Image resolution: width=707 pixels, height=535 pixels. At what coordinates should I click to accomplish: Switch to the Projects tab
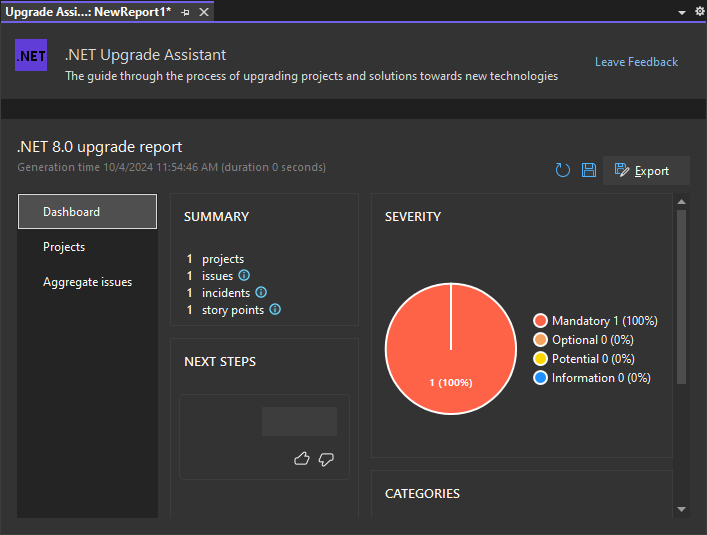64,247
